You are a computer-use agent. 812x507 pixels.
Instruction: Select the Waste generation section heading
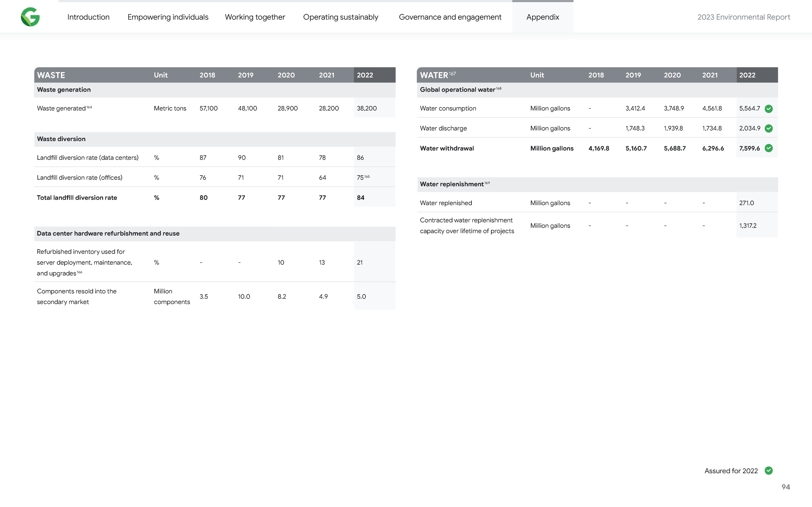(64, 89)
